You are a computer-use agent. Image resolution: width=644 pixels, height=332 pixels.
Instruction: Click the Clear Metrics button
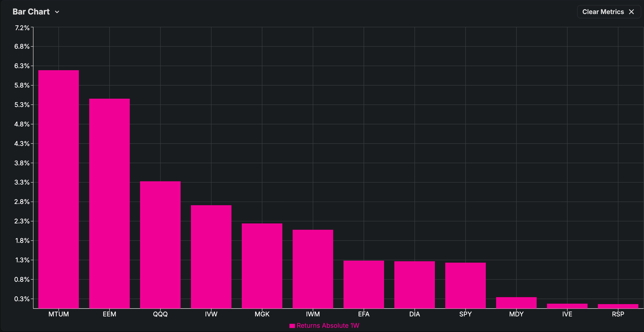(x=609, y=12)
